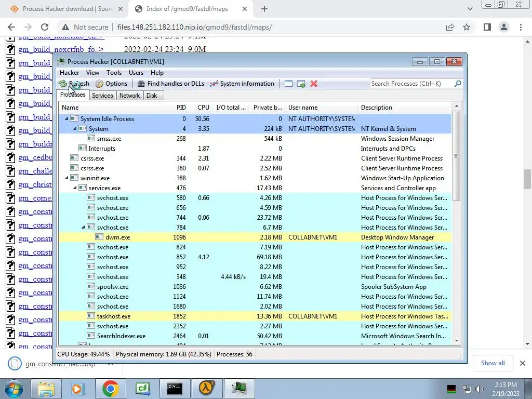
Task: Open the Help menu in Process Hacker
Action: coord(157,73)
